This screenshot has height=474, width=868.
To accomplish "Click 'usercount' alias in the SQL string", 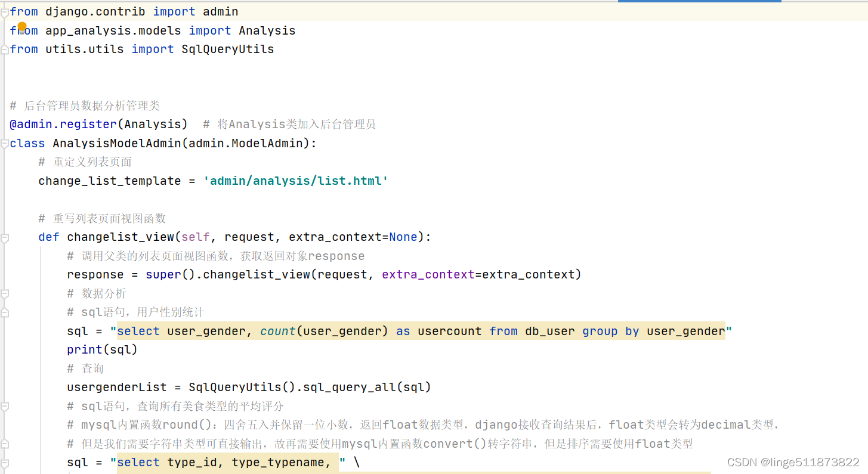I will [x=450, y=331].
